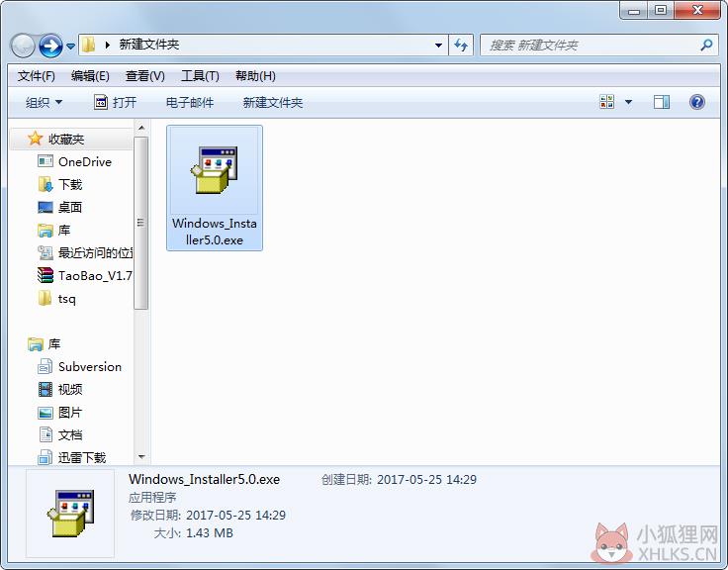The height and width of the screenshot is (570, 728).
Task: Minimize the Explorer window
Action: point(634,10)
